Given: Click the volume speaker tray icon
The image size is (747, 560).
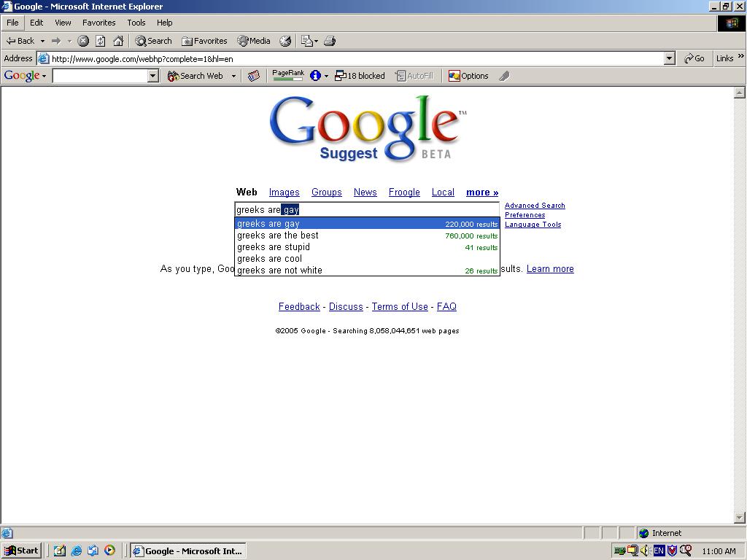Looking at the screenshot, I should click(x=645, y=551).
